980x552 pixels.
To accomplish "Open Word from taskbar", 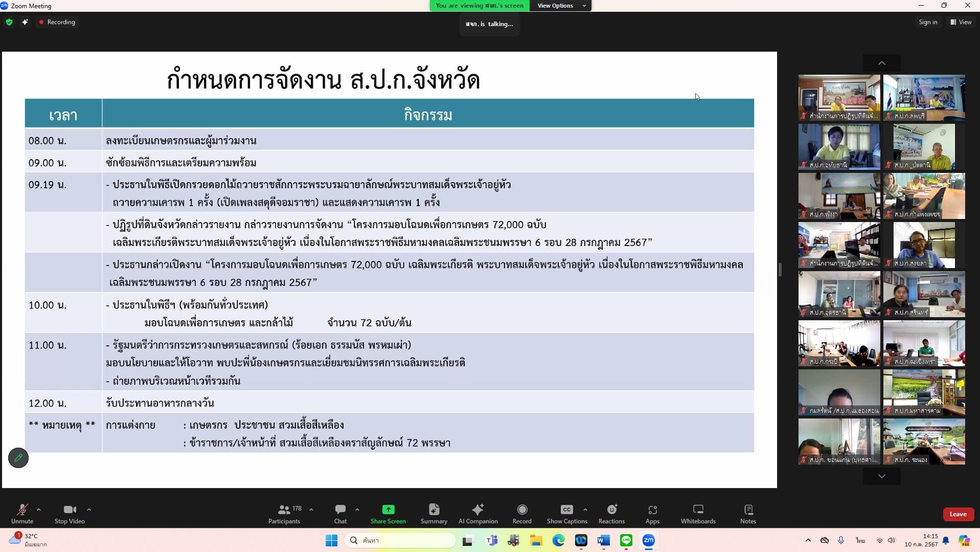I will [604, 540].
